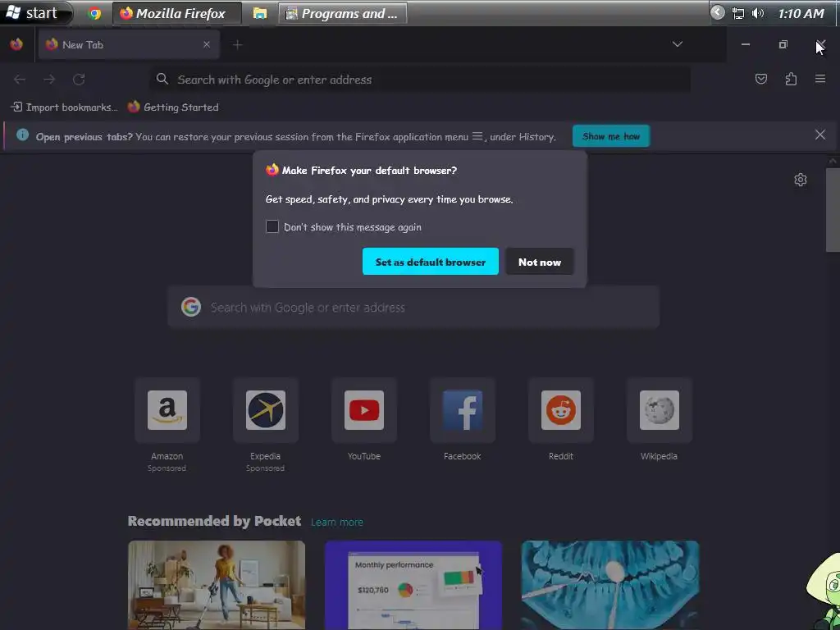Image resolution: width=840 pixels, height=630 pixels.
Task: Expand the list all tabs chevron
Action: point(677,44)
